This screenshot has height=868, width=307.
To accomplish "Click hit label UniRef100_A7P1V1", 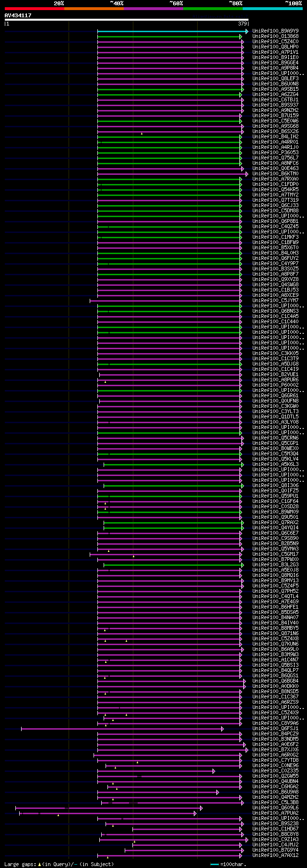I will 276,52.
